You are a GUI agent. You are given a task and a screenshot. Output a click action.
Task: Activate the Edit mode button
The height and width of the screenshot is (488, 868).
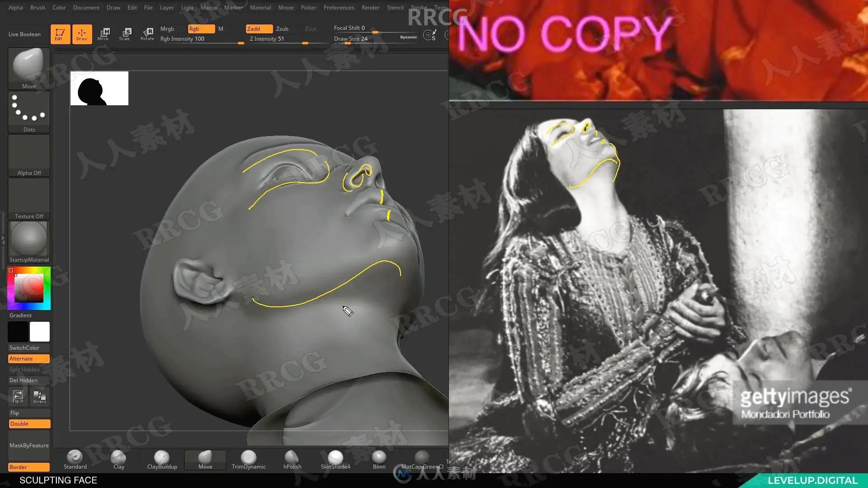click(x=60, y=34)
